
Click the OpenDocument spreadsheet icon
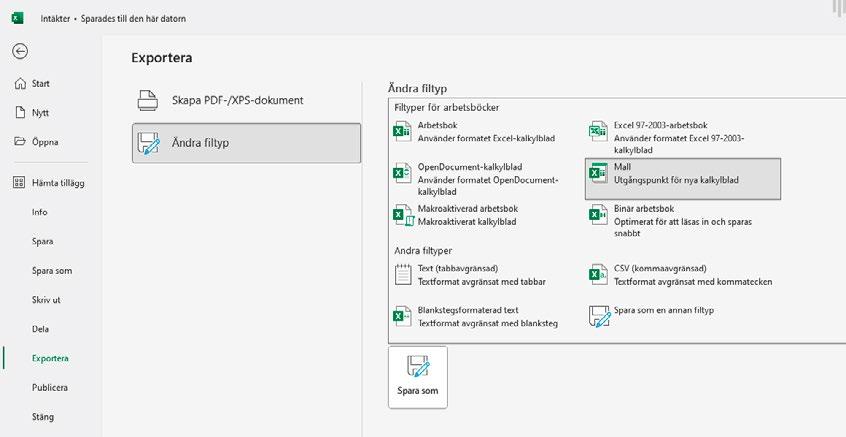pos(402,173)
